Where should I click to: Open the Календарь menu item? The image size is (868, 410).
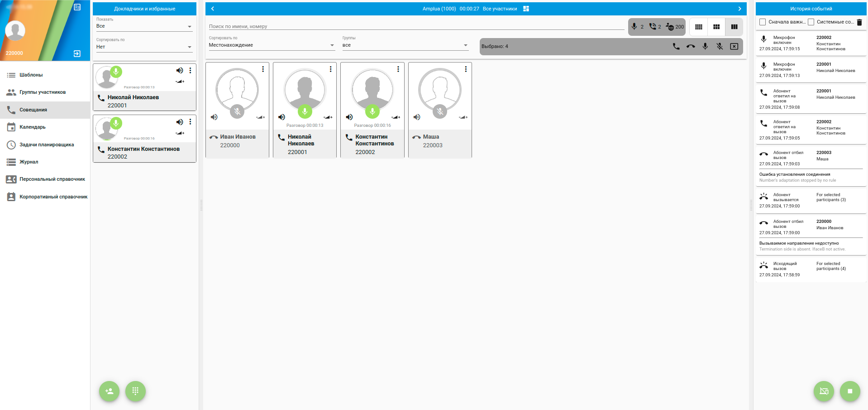pos(33,127)
